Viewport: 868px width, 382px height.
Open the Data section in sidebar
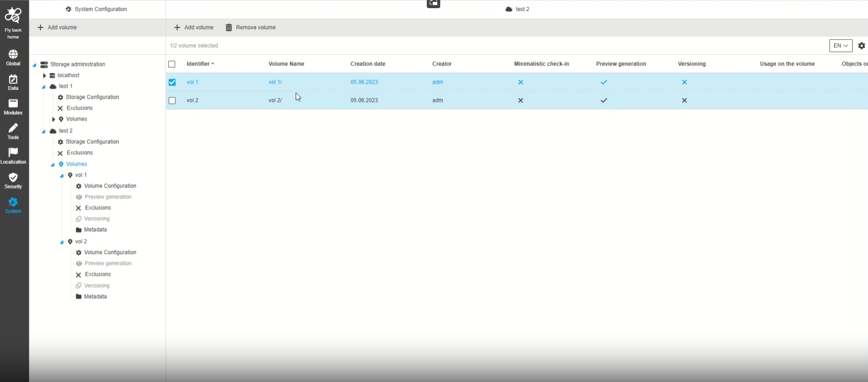(13, 82)
